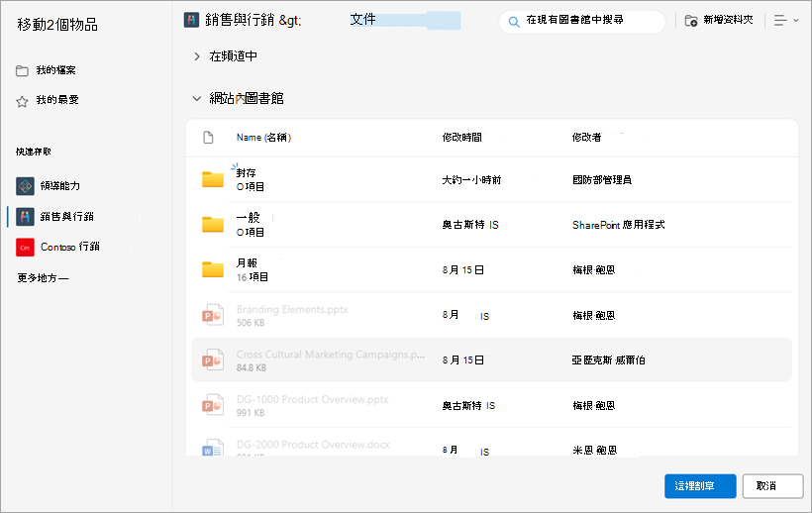Click the 取消 button
This screenshot has height=513, width=812.
coord(772,486)
